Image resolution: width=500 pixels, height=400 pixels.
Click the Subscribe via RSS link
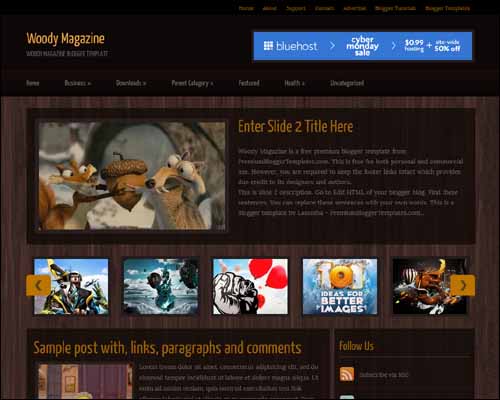point(384,375)
